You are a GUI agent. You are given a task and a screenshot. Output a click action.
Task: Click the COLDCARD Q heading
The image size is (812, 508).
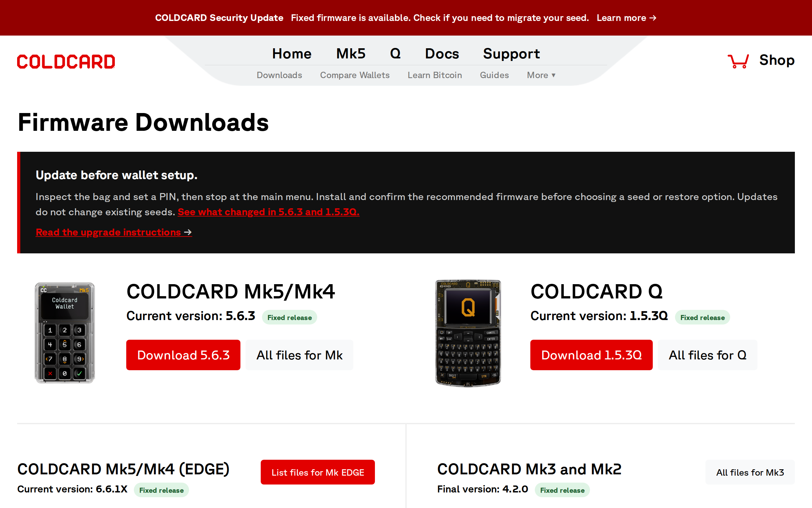click(x=596, y=291)
